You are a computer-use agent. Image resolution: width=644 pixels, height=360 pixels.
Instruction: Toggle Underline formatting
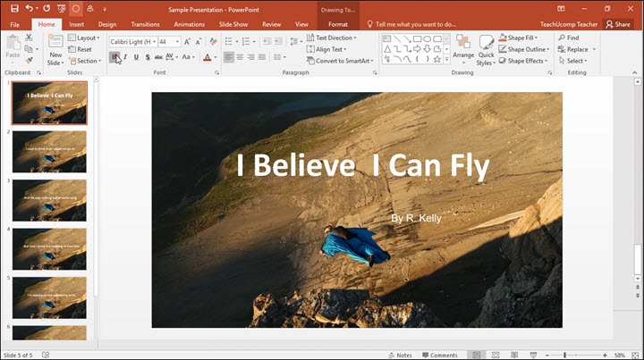pos(136,57)
